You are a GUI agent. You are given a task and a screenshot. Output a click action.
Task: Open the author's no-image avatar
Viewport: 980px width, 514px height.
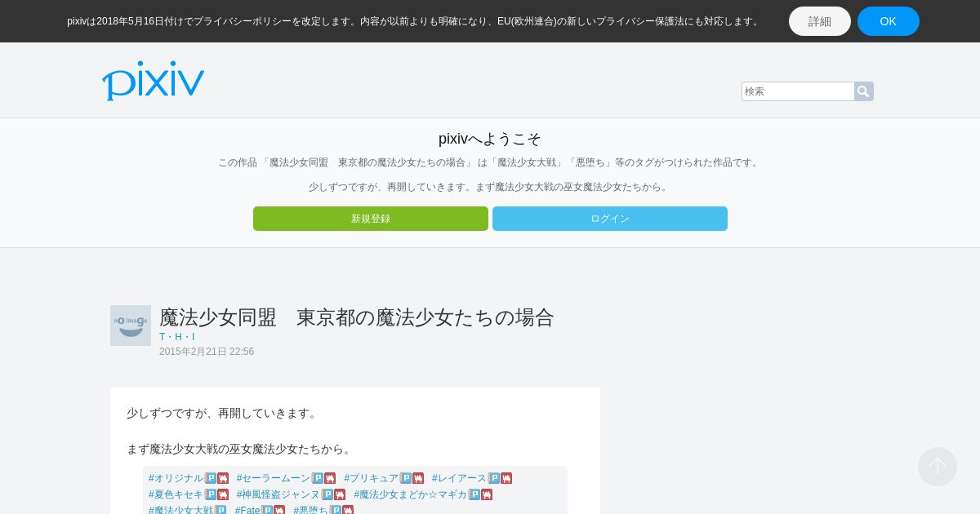tap(131, 326)
